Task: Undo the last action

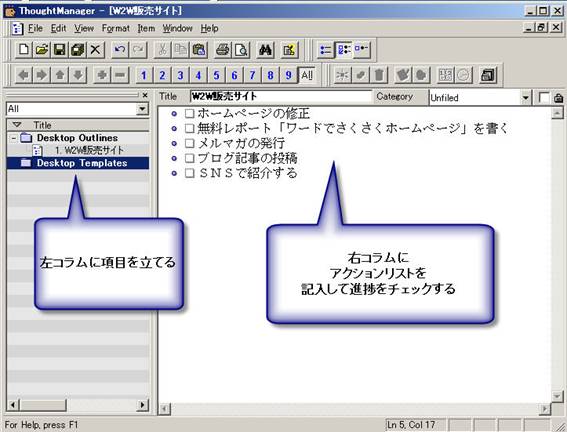Action: click(120, 50)
